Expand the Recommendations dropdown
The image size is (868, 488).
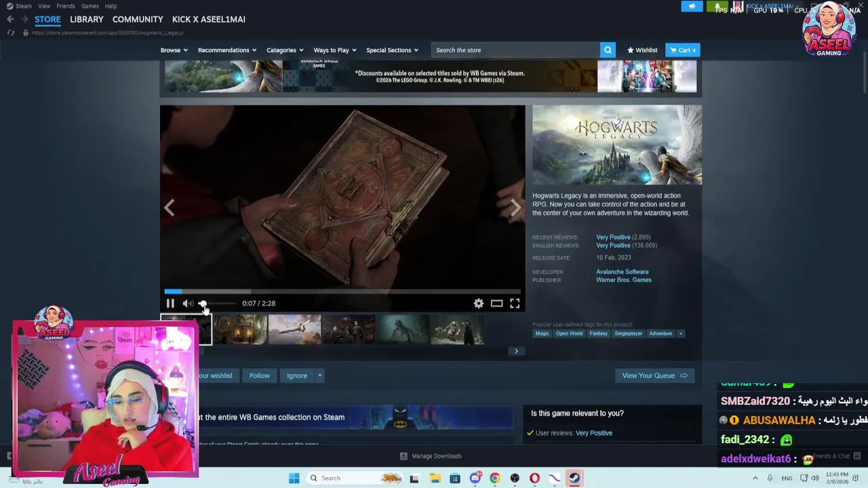tap(227, 50)
